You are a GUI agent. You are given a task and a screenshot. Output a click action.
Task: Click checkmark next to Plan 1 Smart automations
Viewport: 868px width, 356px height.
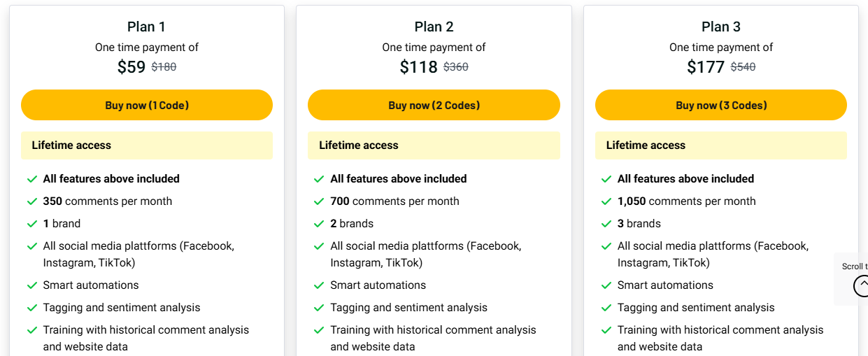click(x=32, y=285)
